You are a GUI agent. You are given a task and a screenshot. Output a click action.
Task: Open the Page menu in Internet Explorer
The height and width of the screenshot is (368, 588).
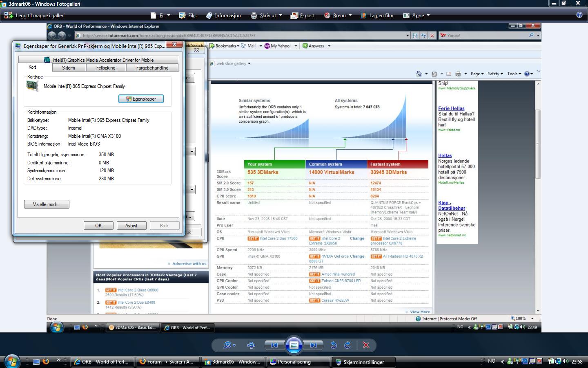click(477, 74)
